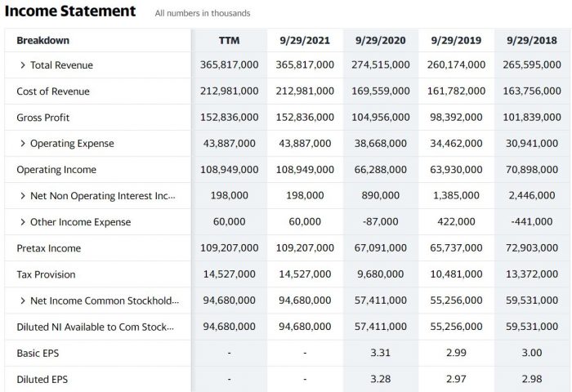Viewport: 572px width, 392px height.
Task: Click the Pretax Income row label
Action: [50, 248]
